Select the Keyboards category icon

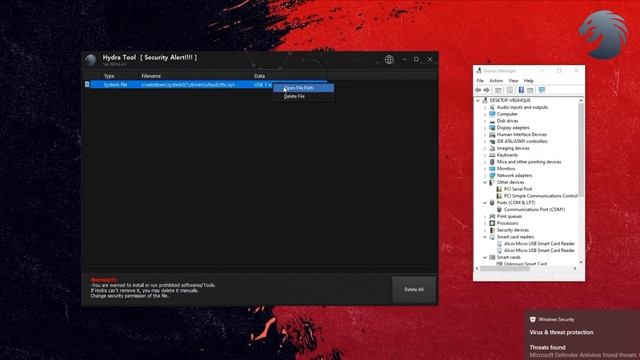point(492,155)
